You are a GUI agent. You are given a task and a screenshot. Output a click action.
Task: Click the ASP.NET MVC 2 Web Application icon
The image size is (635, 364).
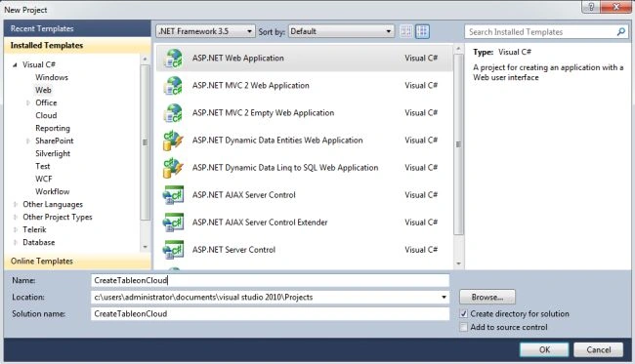[173, 86]
